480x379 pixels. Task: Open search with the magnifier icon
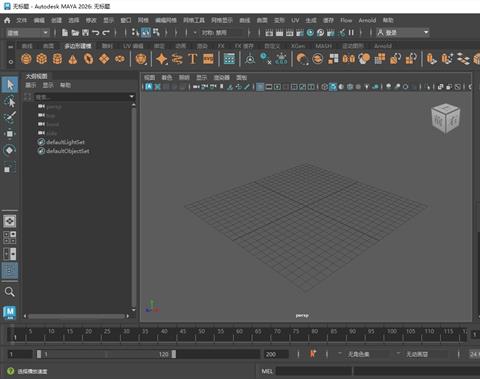(10, 292)
